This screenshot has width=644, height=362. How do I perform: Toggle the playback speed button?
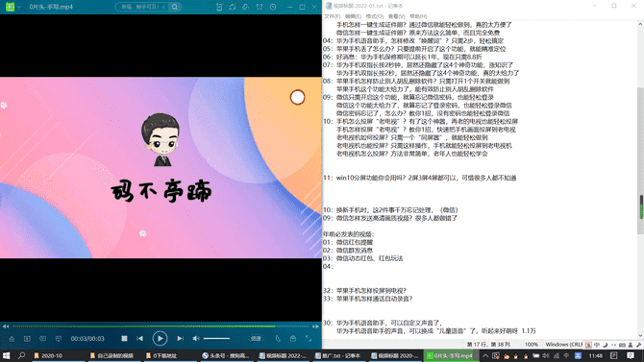(256, 338)
